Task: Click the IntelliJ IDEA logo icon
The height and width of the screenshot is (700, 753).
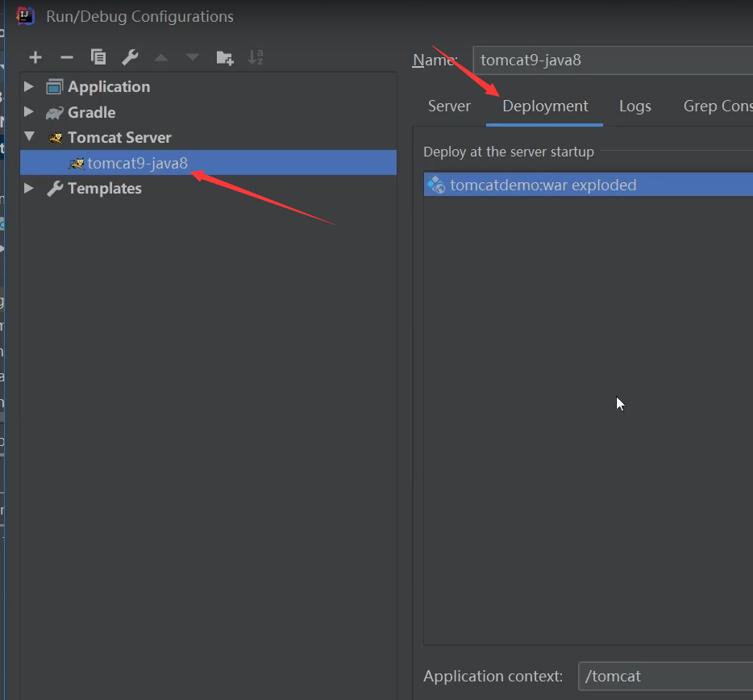Action: tap(26, 16)
